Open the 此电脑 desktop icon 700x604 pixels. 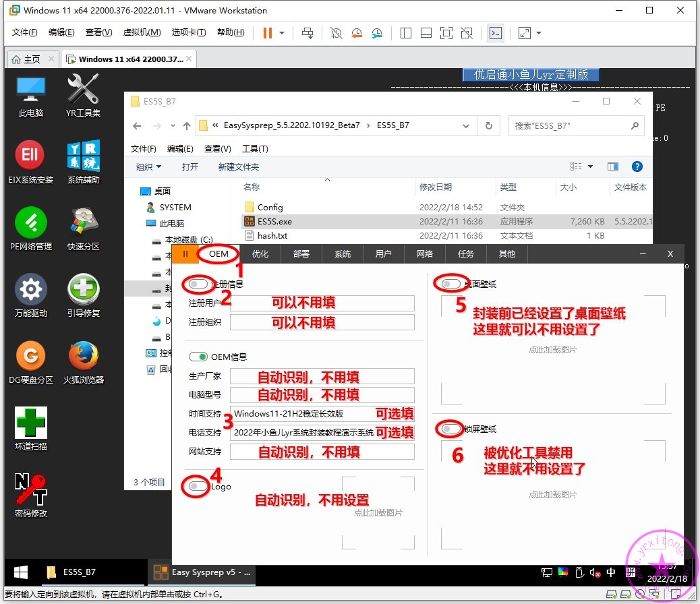click(31, 96)
